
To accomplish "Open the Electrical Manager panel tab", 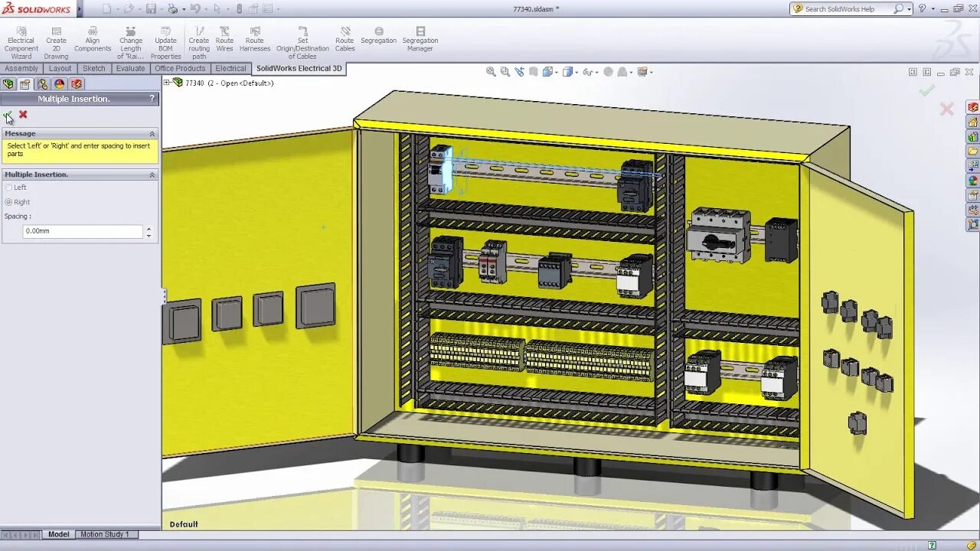I will click(x=77, y=84).
